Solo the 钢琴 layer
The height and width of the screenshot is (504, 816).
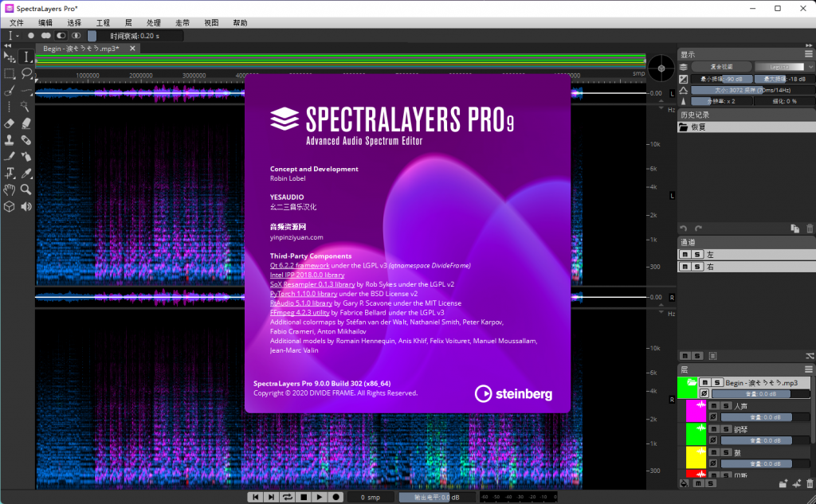click(725, 429)
